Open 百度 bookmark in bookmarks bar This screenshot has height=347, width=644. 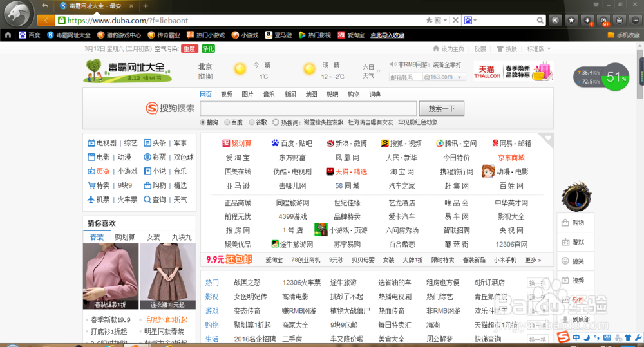29,35
